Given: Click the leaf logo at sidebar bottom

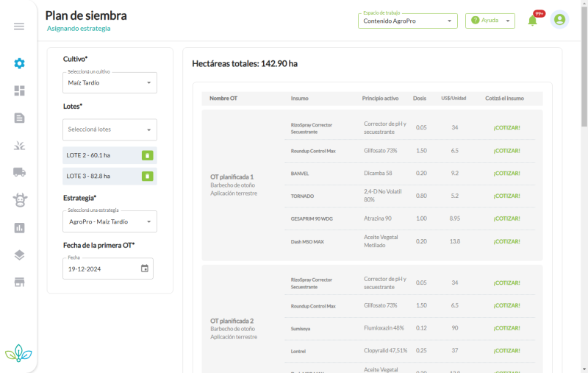Looking at the screenshot, I should pos(18,353).
